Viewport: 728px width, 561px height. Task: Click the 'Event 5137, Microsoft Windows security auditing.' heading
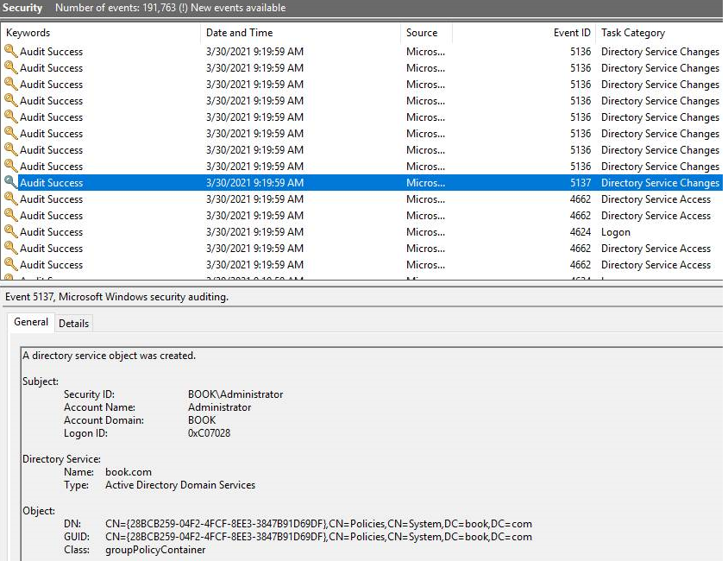click(x=116, y=297)
